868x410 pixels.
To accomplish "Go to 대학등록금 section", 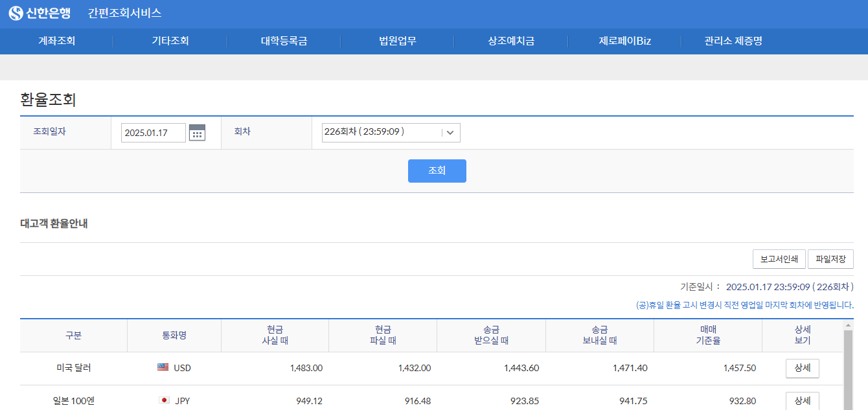I will click(283, 41).
